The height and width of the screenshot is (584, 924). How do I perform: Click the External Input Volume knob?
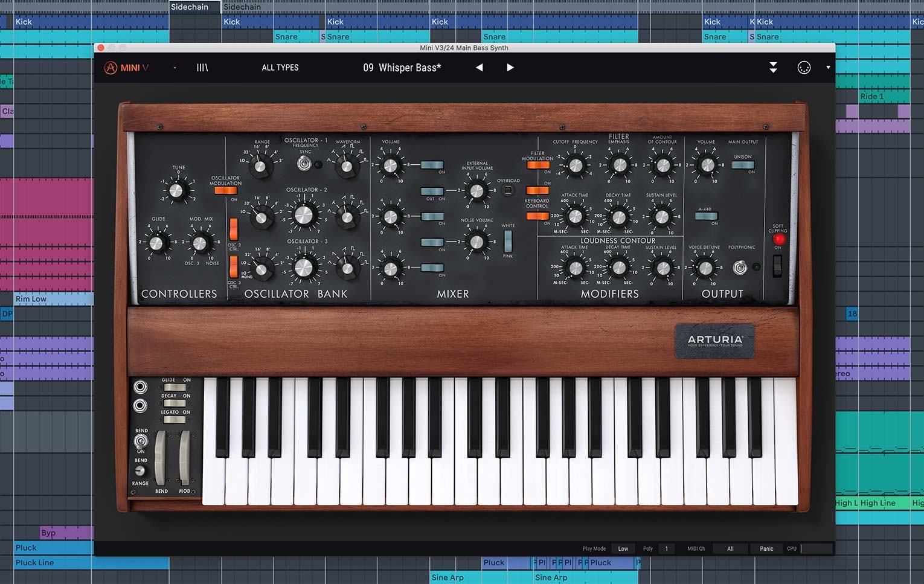point(476,191)
